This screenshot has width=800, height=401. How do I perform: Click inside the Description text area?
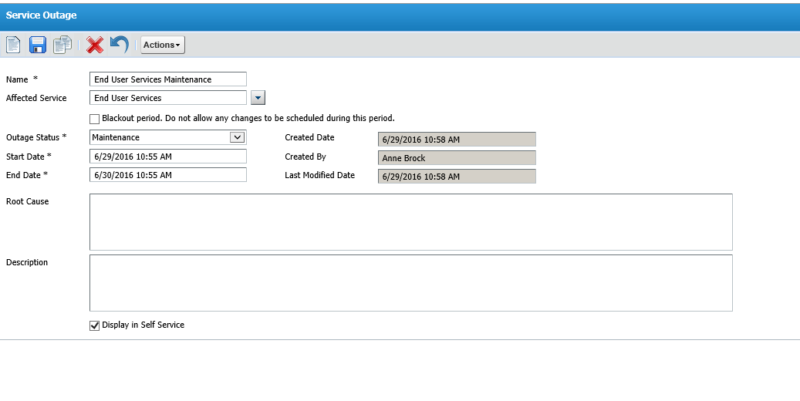tap(410, 282)
